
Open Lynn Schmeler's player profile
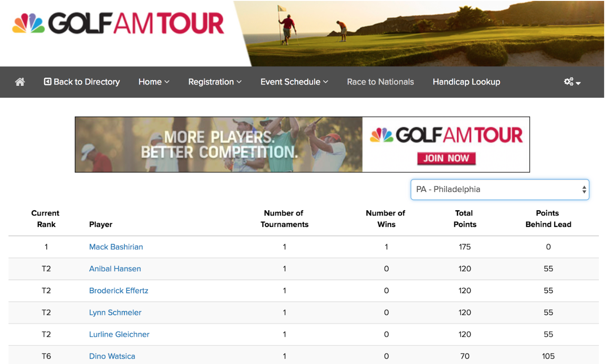point(115,312)
